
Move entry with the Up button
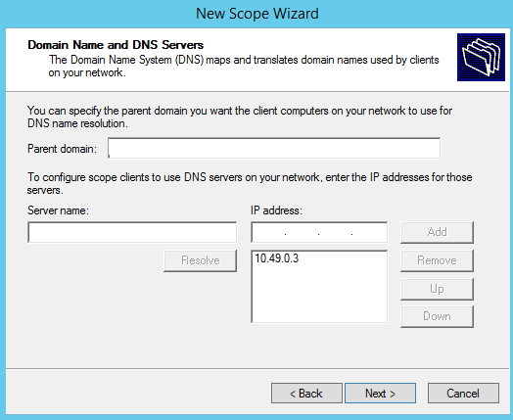pos(437,289)
